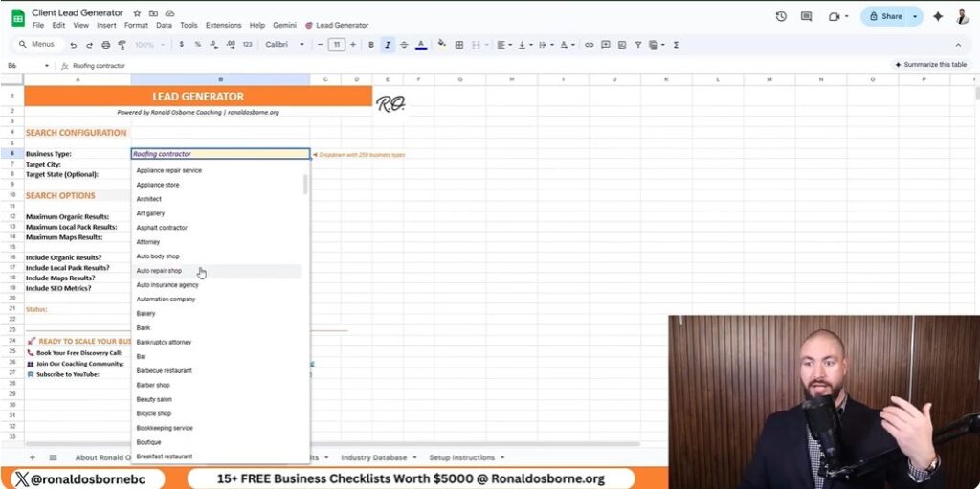This screenshot has height=489, width=980.
Task: Open the Name box B6 dropdown
Action: pos(46,66)
